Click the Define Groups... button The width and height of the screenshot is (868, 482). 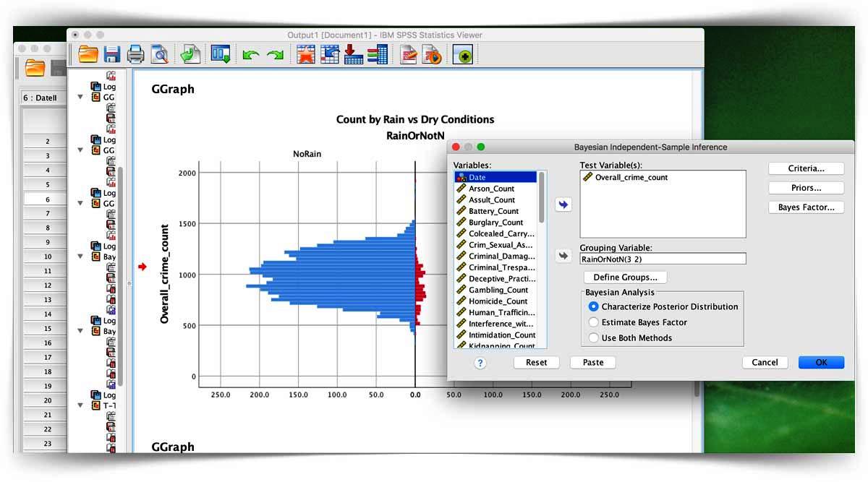[x=625, y=277]
